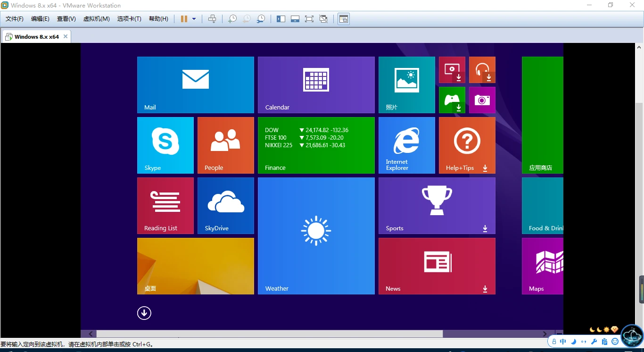The width and height of the screenshot is (644, 352).
Task: Open the snapshot manager icon
Action: pos(261,19)
